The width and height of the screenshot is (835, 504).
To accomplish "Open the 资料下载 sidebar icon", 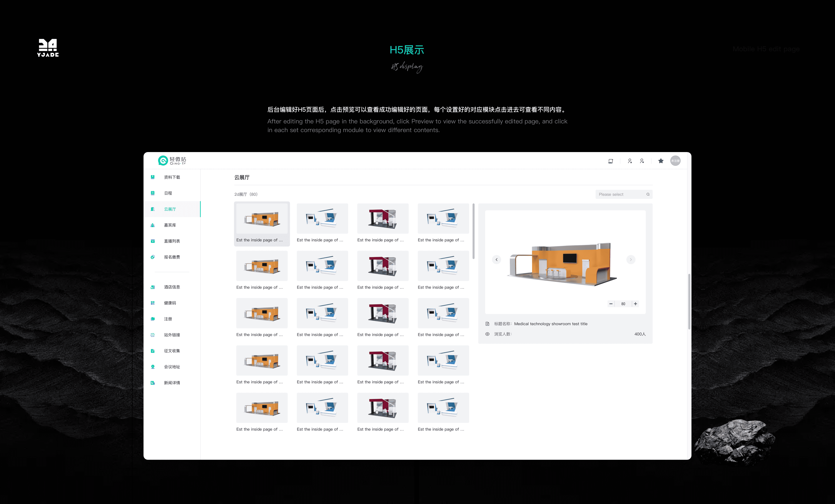I will pos(152,177).
